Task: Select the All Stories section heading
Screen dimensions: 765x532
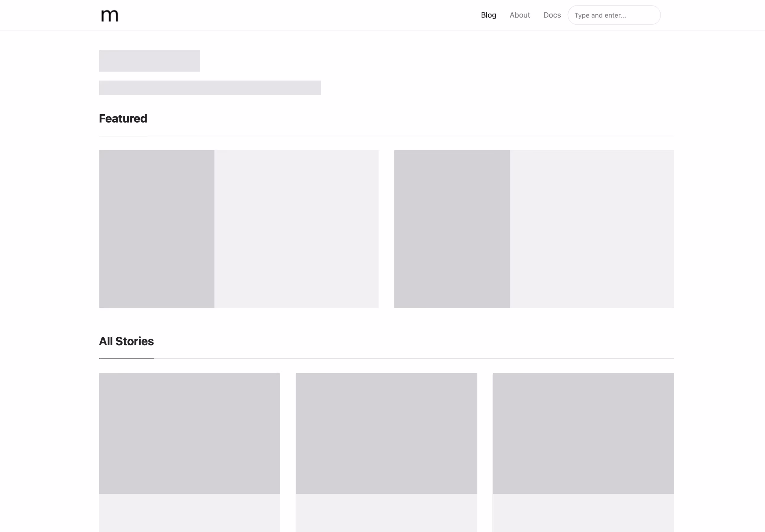Action: coord(126,341)
